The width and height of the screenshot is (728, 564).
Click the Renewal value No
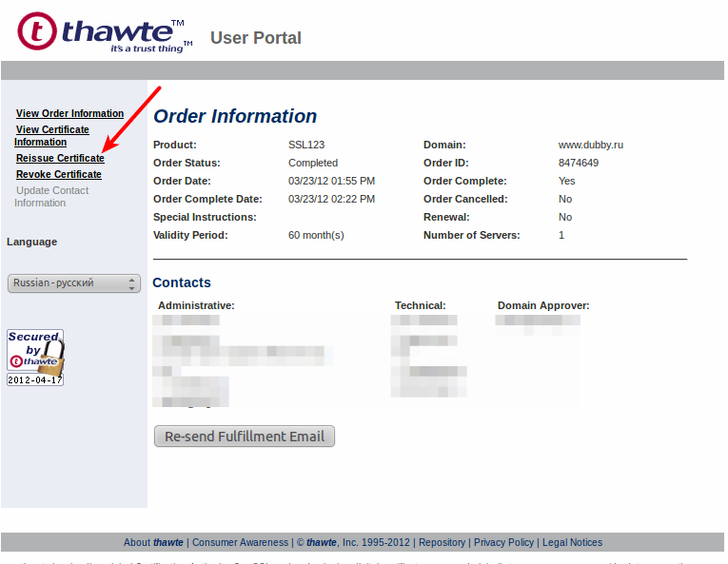pos(565,217)
